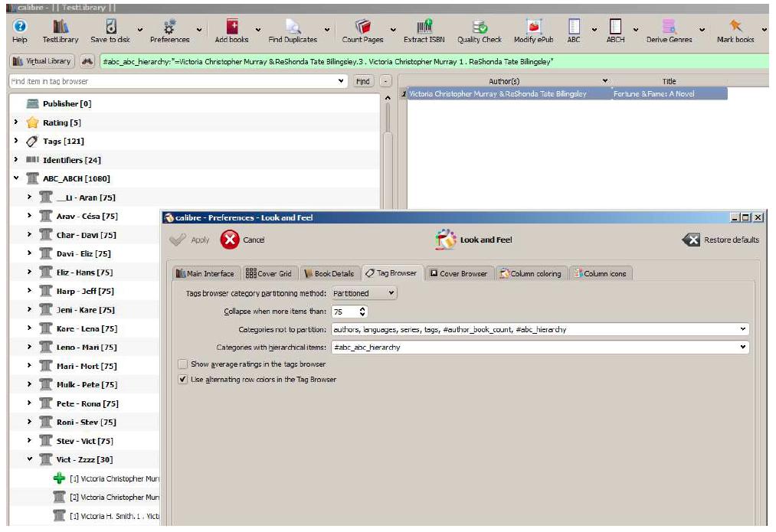Click the Restore defaults icon
This screenshot has width=776, height=532.
691,240
